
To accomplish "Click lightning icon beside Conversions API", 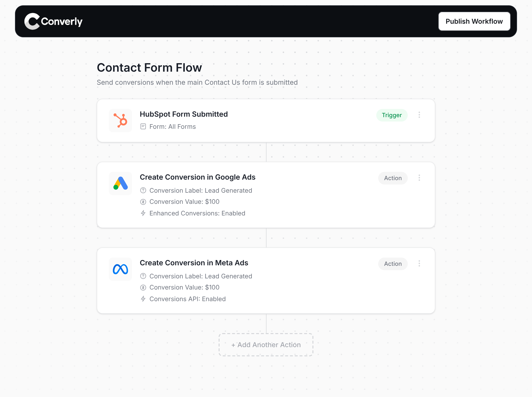I will pos(143,299).
